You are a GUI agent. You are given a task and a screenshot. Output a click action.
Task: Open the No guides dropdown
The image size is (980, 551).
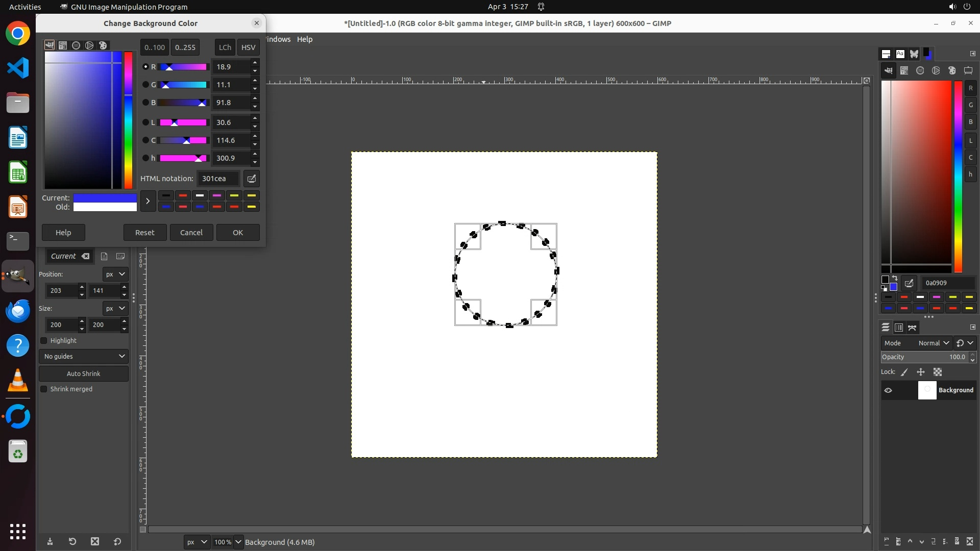(84, 356)
